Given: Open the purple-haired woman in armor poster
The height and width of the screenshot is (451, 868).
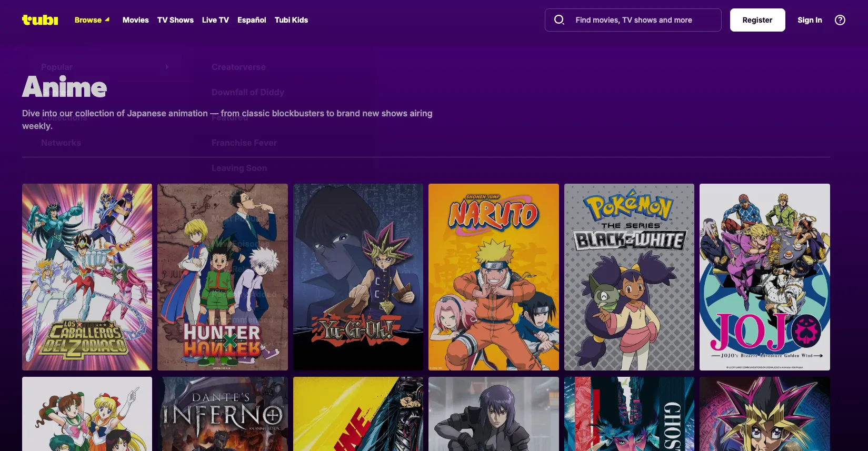Looking at the screenshot, I should coord(494,414).
